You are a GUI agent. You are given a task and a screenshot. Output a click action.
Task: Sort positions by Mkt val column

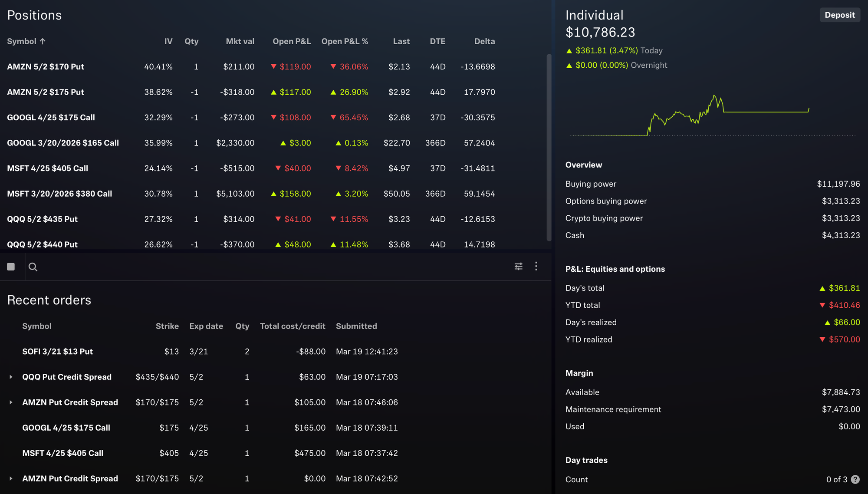240,41
